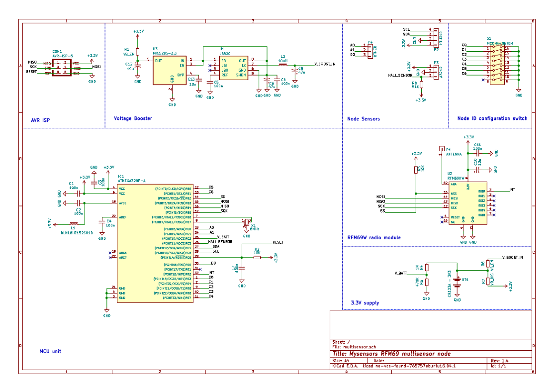Select the L6920 boost converter symbol U1
Viewport: 554px width, 392px height.
click(235, 67)
